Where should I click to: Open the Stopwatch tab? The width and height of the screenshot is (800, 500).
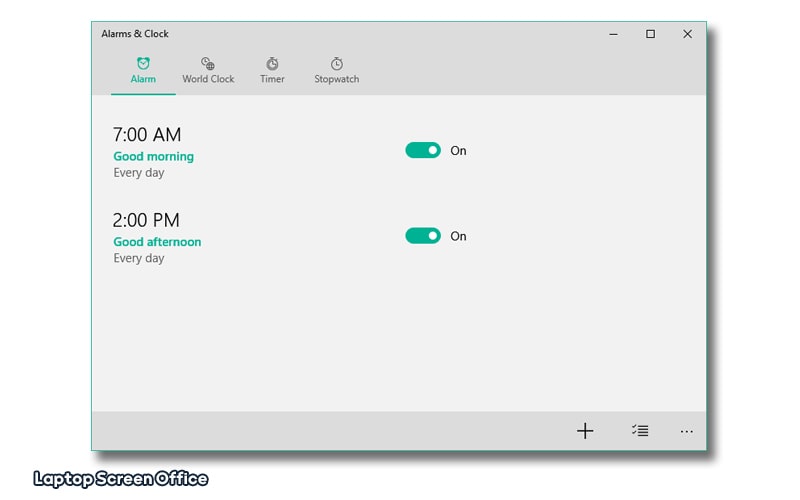click(x=336, y=71)
